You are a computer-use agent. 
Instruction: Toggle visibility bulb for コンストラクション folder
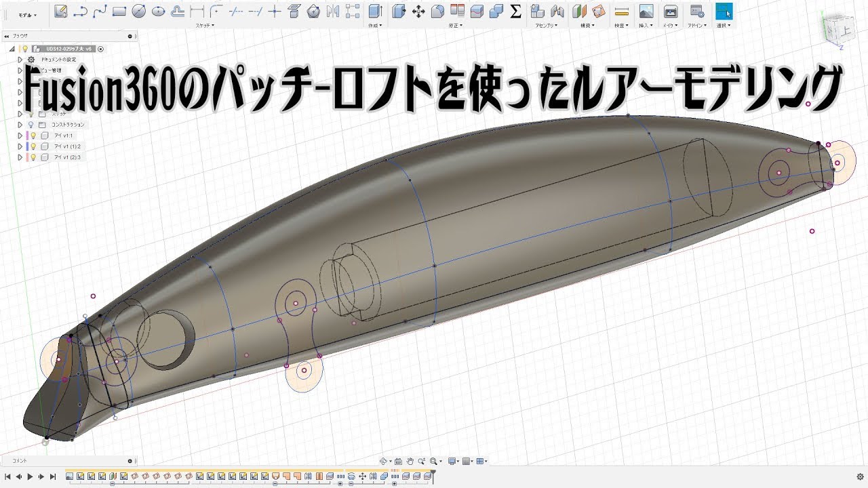31,125
